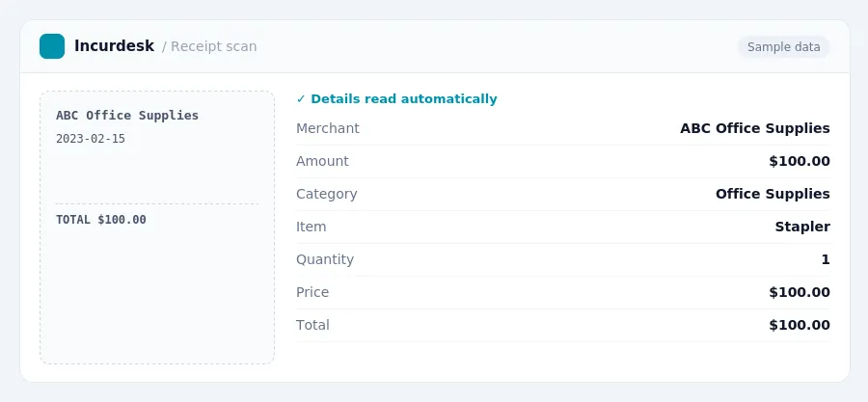Click the Total field label in details
Screen dimensions: 868x402
(312, 324)
